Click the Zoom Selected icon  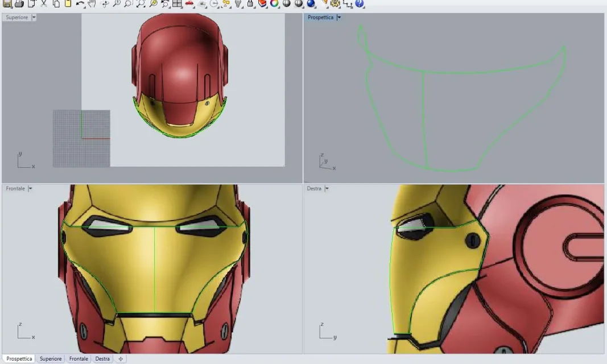153,4
